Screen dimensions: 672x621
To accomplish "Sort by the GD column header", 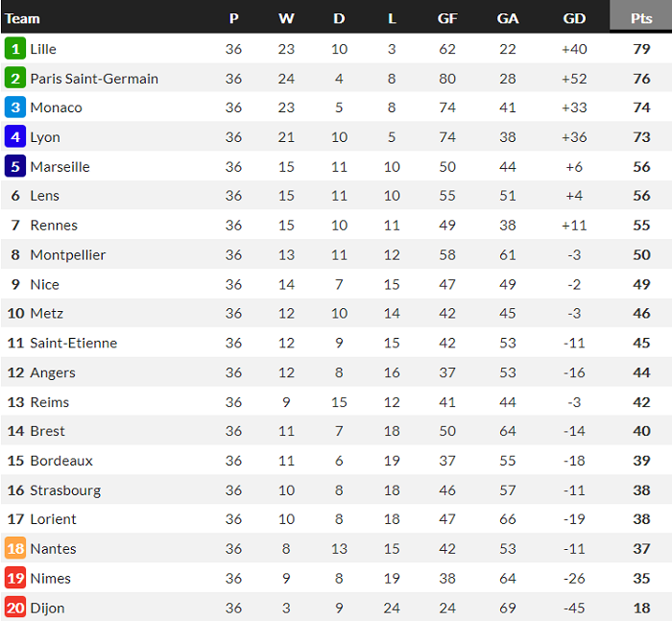I will point(574,18).
